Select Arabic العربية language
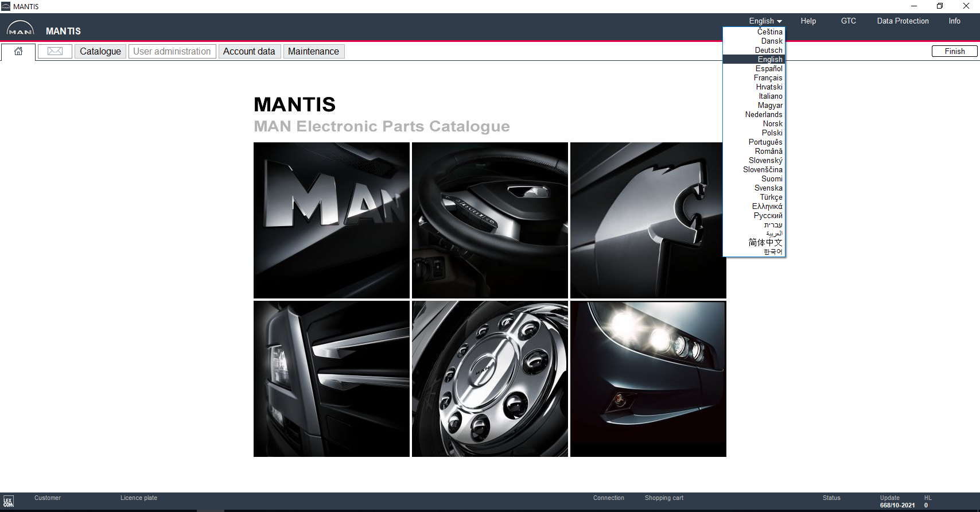The image size is (980, 512). tap(754, 234)
